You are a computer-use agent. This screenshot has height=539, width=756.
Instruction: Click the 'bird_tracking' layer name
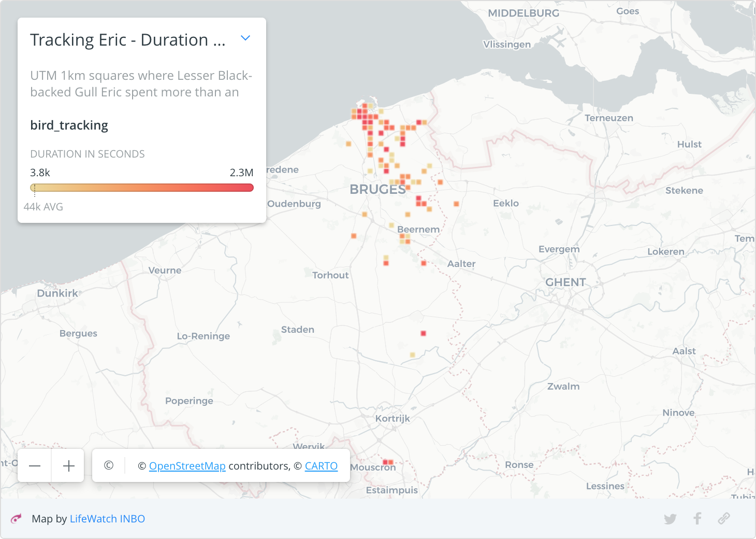pos(69,125)
